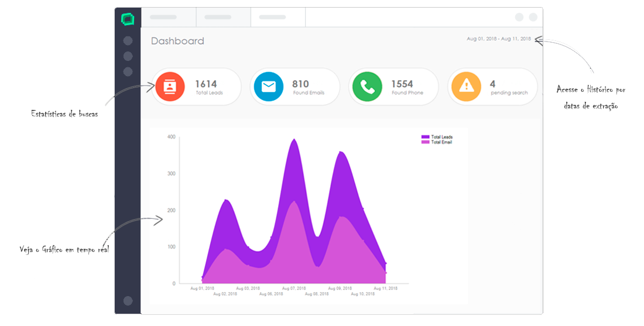Switch to the second placeholder tab
Screen dimensions: 644x326
[224, 17]
